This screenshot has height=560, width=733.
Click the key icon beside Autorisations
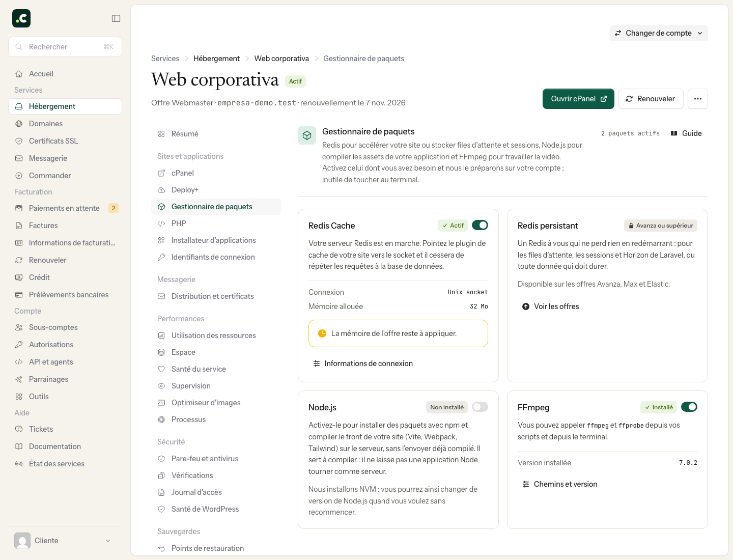(x=19, y=345)
